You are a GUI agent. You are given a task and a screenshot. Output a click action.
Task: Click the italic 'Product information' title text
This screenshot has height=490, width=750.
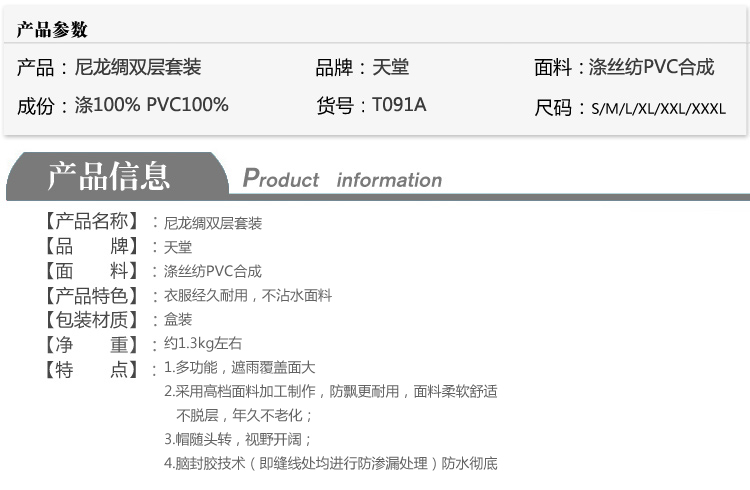pos(342,180)
